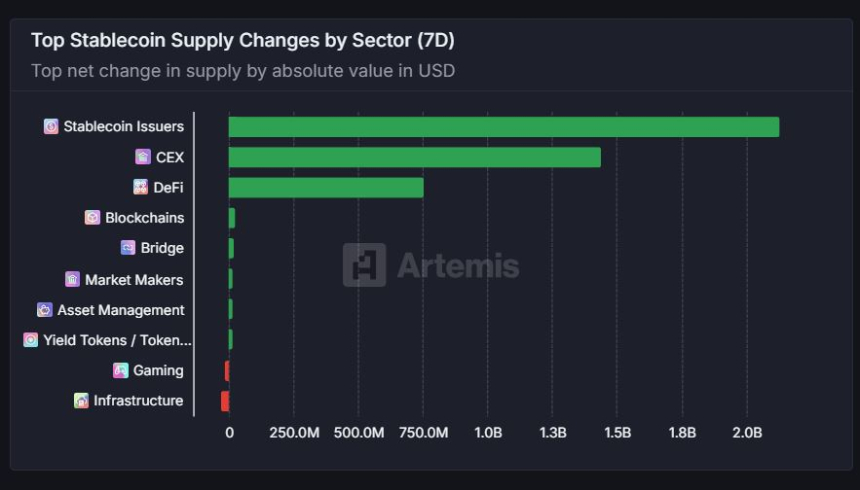The height and width of the screenshot is (490, 860).
Task: Select the green CEX bar
Action: (415, 157)
